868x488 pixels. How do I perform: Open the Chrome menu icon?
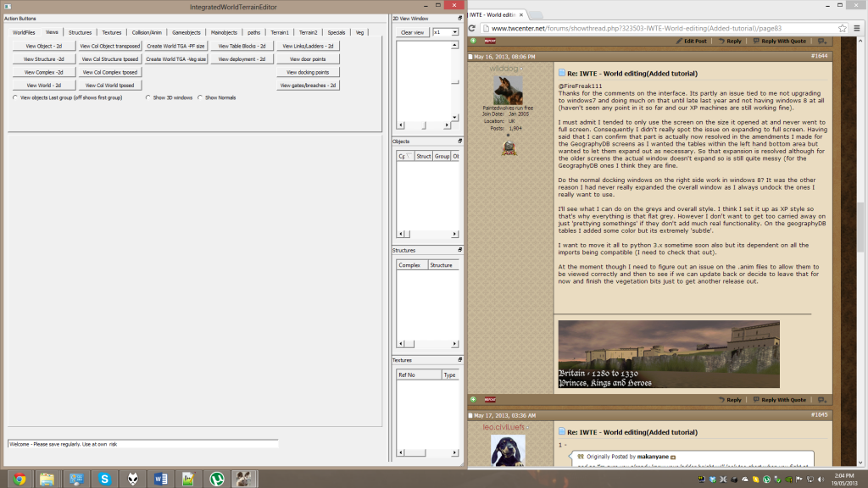point(856,27)
